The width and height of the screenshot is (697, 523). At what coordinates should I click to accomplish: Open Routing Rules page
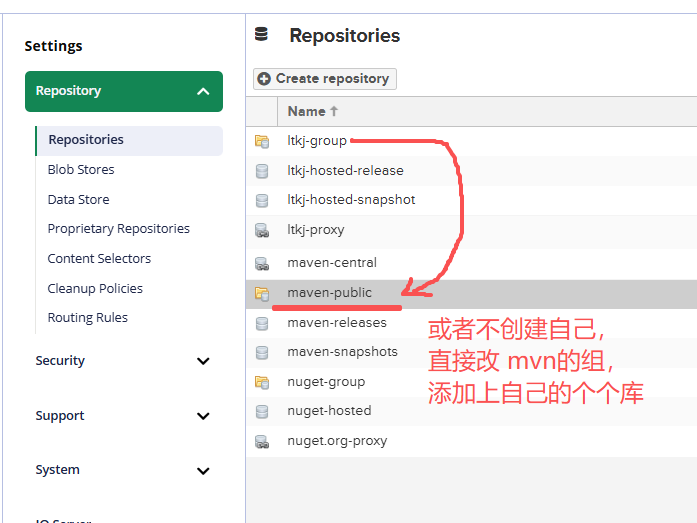pyautogui.click(x=88, y=318)
